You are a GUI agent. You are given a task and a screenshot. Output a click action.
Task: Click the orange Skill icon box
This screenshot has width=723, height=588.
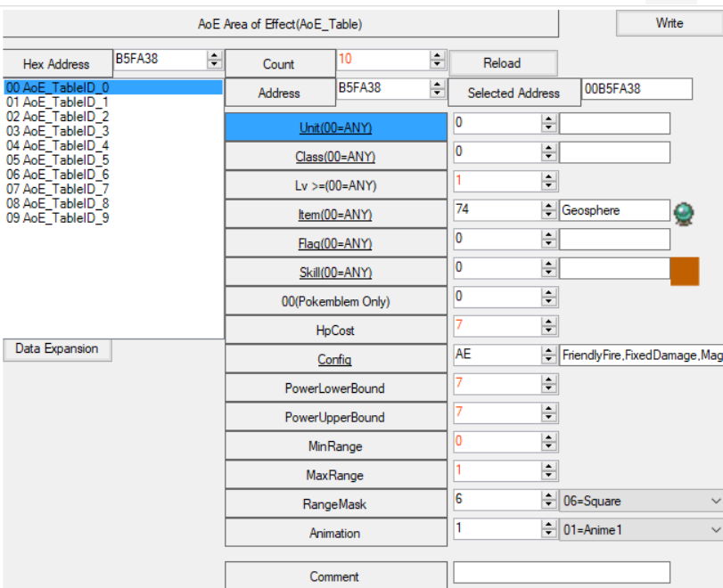pyautogui.click(x=685, y=272)
